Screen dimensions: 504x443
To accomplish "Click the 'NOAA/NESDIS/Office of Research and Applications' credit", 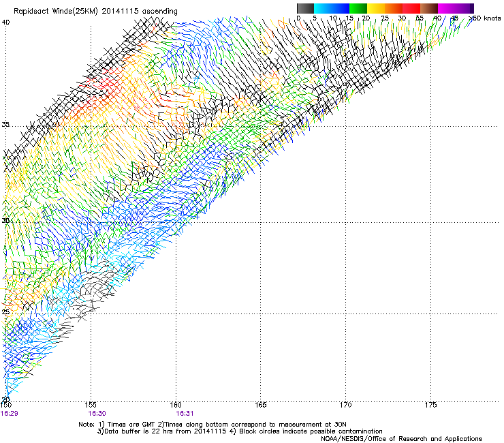I will pos(401,439).
